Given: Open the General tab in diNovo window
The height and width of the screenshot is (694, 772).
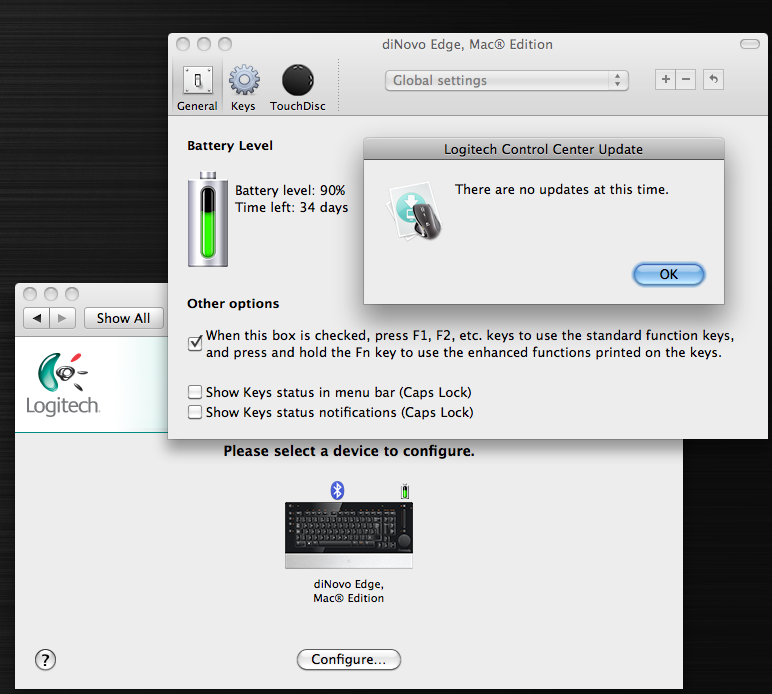Looking at the screenshot, I should pyautogui.click(x=197, y=88).
